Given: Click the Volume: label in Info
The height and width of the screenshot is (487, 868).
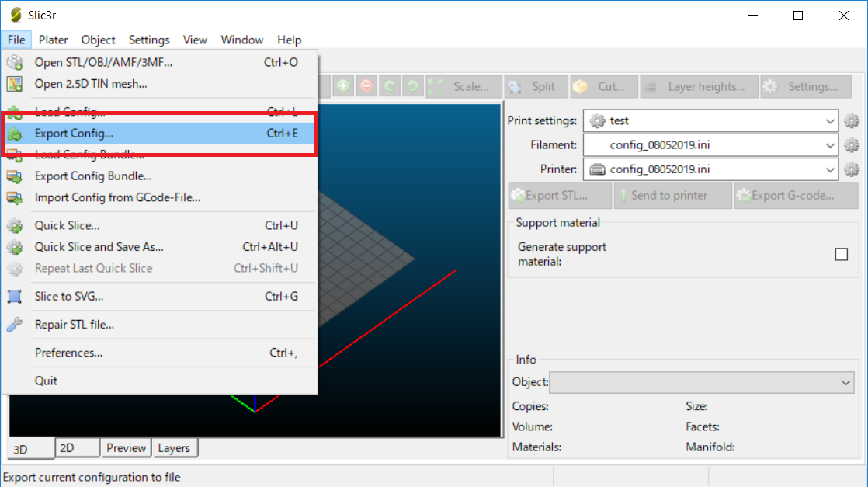Looking at the screenshot, I should (533, 426).
